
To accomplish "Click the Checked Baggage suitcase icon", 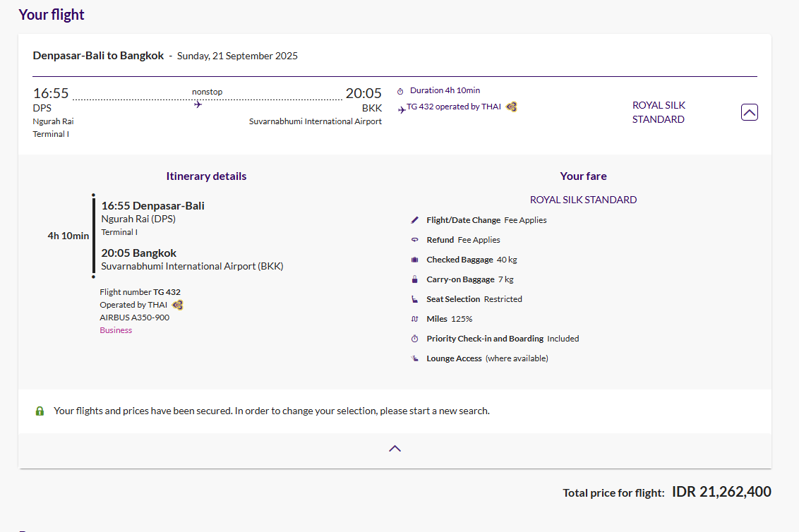I will point(415,260).
